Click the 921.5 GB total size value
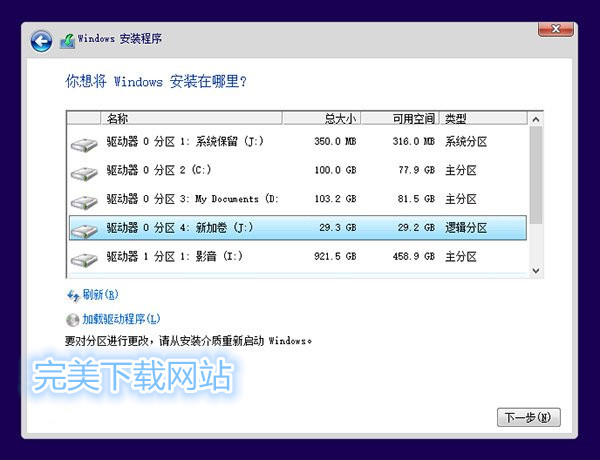This screenshot has width=600, height=460. (335, 256)
